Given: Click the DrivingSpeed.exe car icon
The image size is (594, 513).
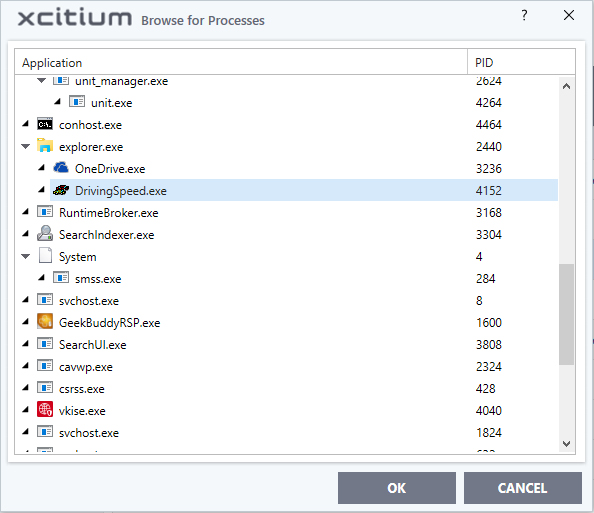Looking at the screenshot, I should point(61,190).
